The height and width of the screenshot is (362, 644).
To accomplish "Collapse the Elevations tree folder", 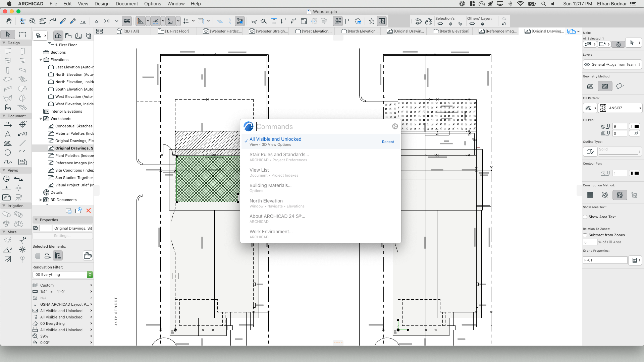I will 41,60.
